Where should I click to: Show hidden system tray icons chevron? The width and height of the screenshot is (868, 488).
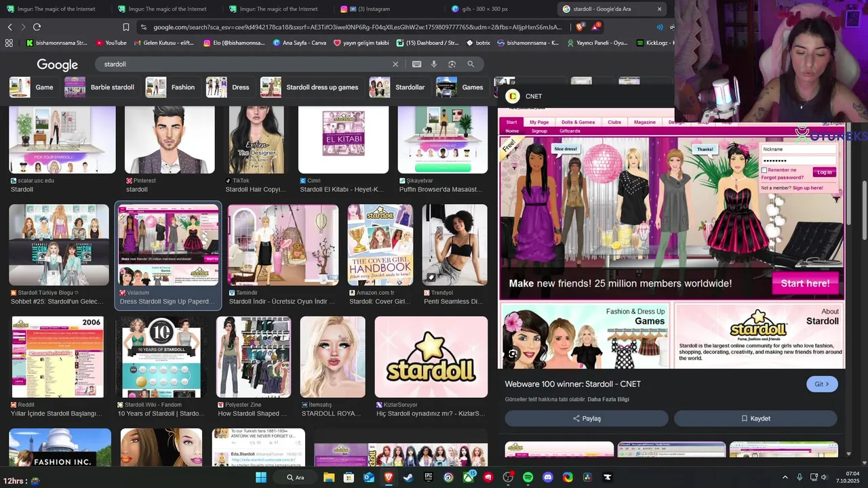785,477
